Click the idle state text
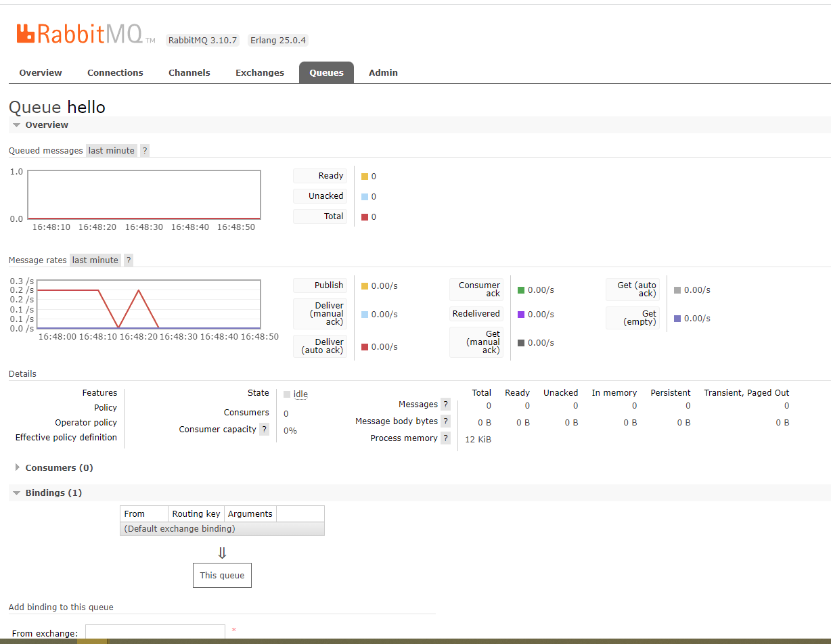The image size is (831, 644). click(x=300, y=394)
